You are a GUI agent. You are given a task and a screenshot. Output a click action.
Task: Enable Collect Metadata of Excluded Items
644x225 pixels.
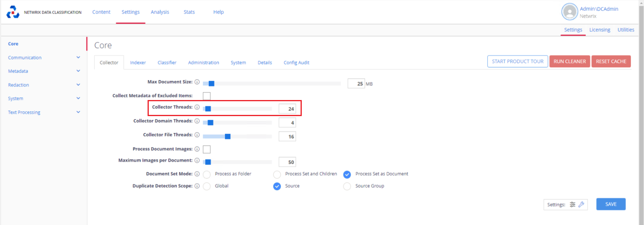pyautogui.click(x=206, y=96)
